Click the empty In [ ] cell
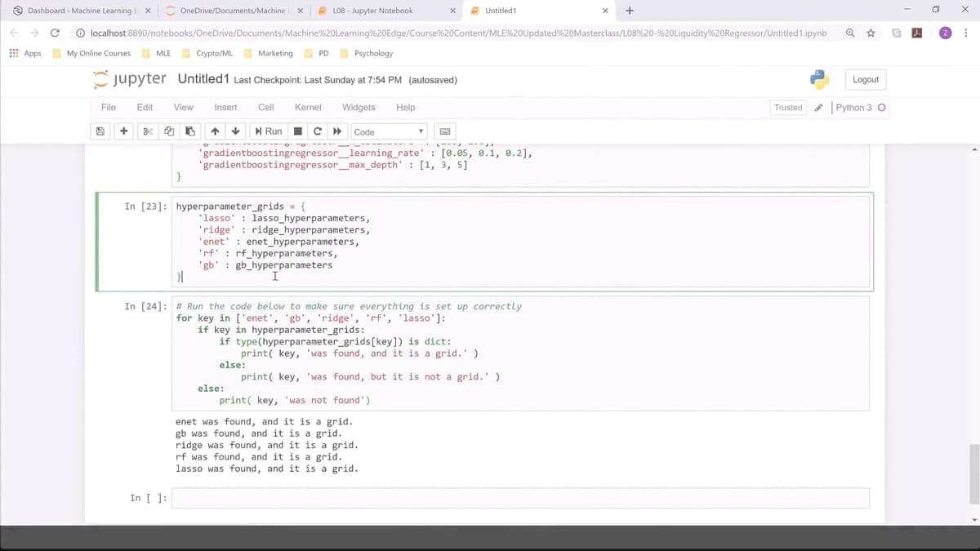980x551 pixels. click(x=520, y=498)
